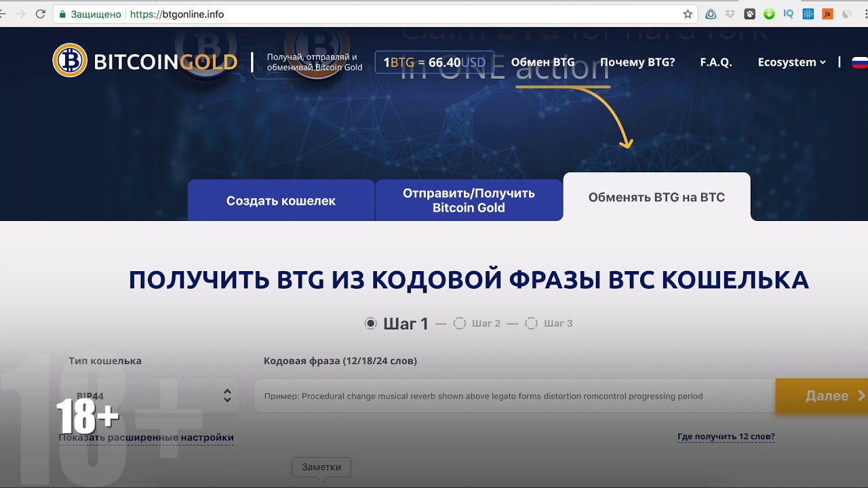Click the Далее button
This screenshot has width=868, height=488.
click(x=821, y=396)
